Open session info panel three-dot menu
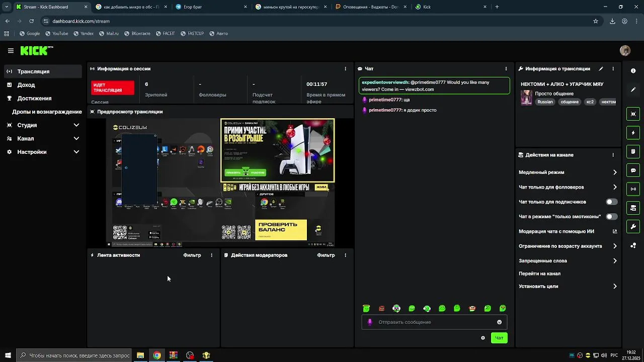644x362 pixels. click(x=345, y=69)
